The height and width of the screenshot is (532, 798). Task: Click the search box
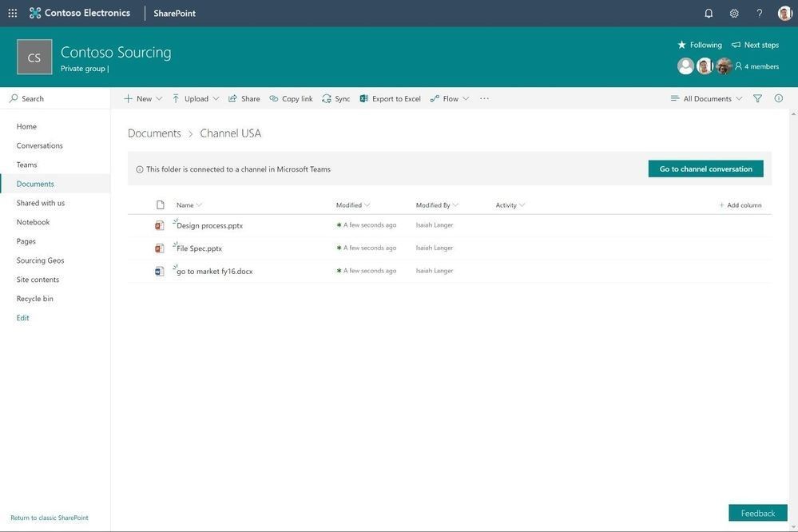[x=55, y=98]
